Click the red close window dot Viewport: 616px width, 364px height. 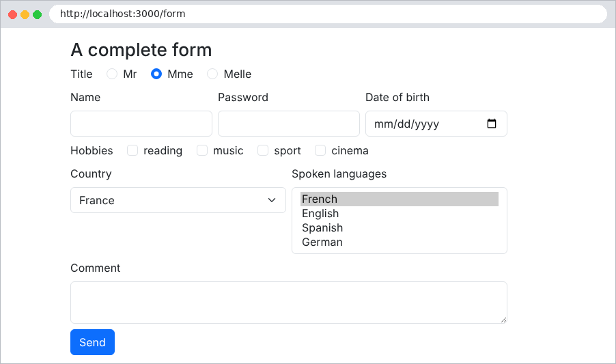12,14
